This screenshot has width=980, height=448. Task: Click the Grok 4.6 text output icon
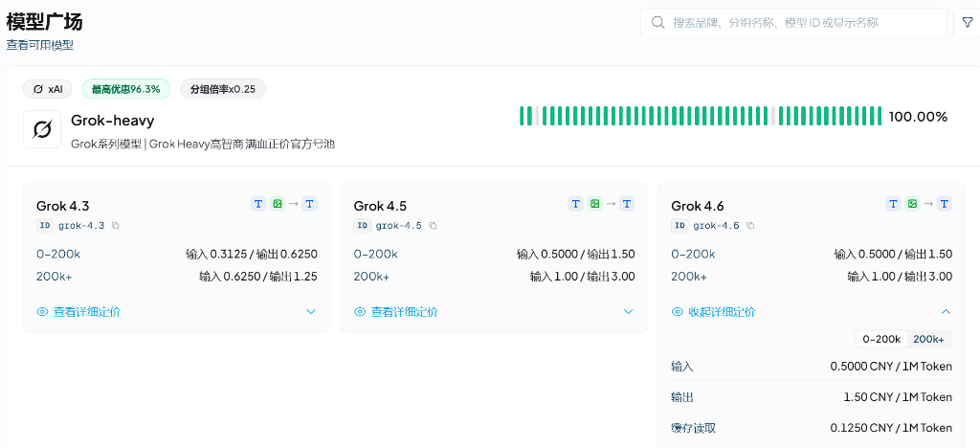(945, 204)
